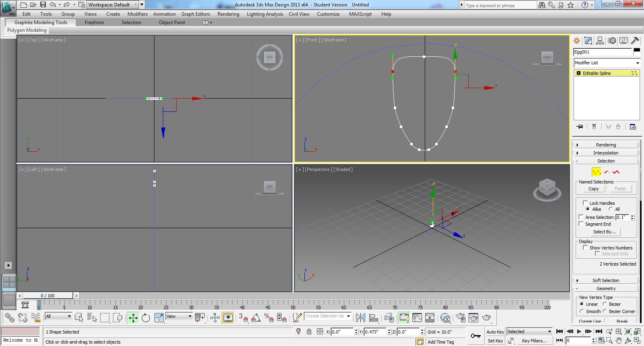This screenshot has width=644, height=346.
Task: Open the Utilities hammer panel icon
Action: pyautogui.click(x=635, y=41)
